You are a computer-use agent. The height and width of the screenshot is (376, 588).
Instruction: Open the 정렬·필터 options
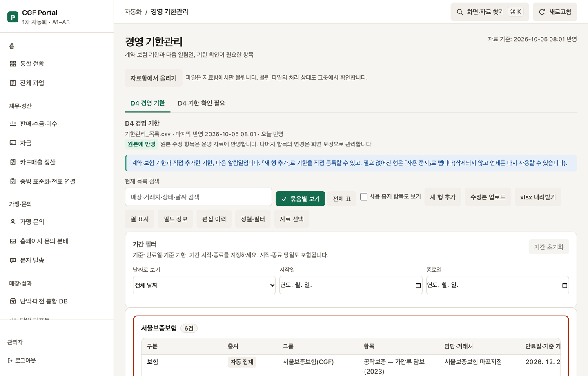253,219
